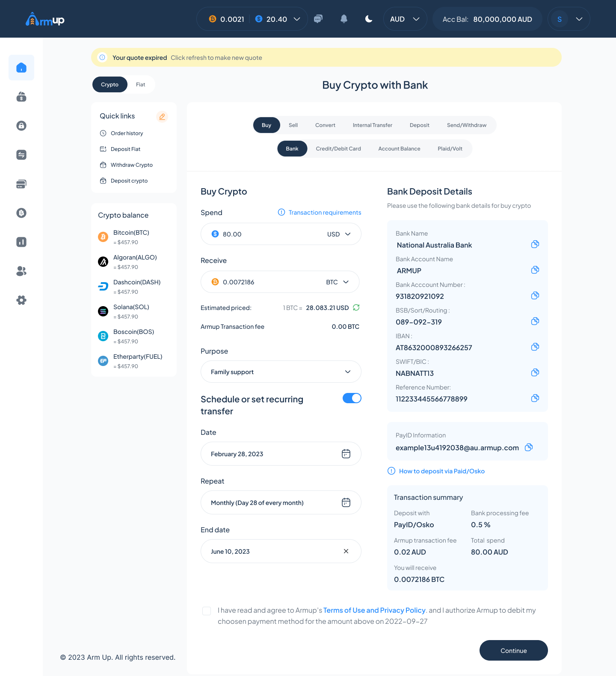Select the Sell tab
The image size is (616, 676).
[x=293, y=125]
